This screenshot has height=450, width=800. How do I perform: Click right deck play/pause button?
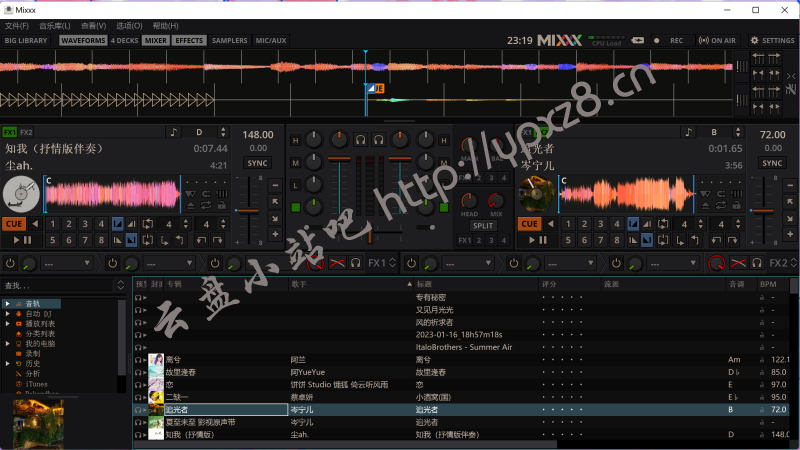point(537,240)
